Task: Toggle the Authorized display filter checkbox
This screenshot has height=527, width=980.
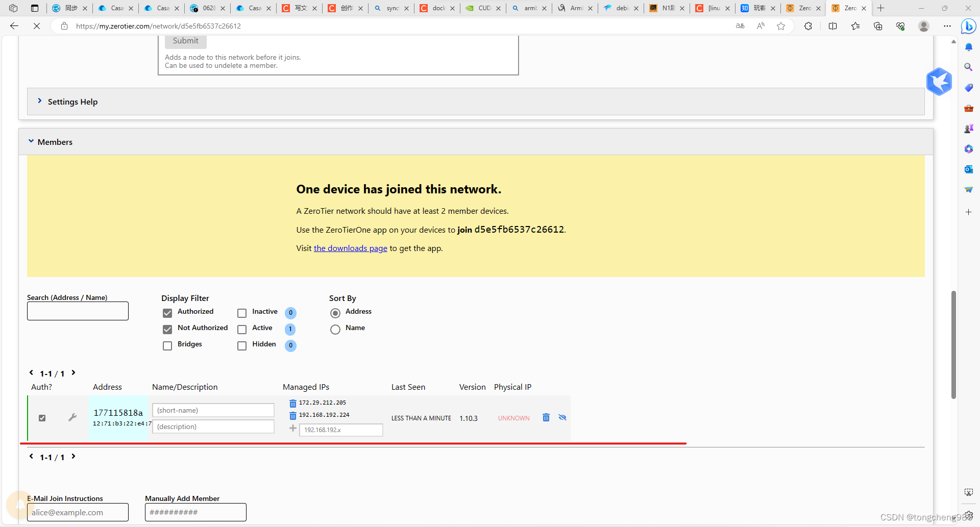Action: [x=167, y=313]
